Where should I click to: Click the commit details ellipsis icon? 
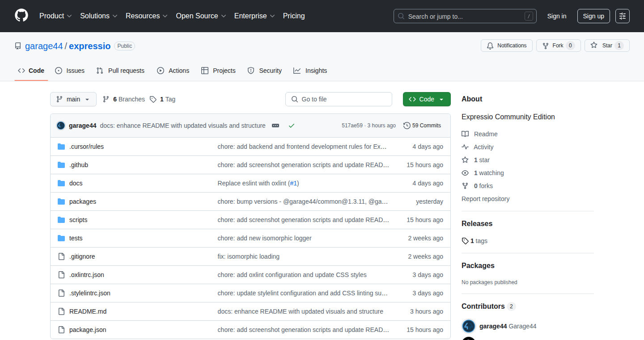(x=275, y=126)
